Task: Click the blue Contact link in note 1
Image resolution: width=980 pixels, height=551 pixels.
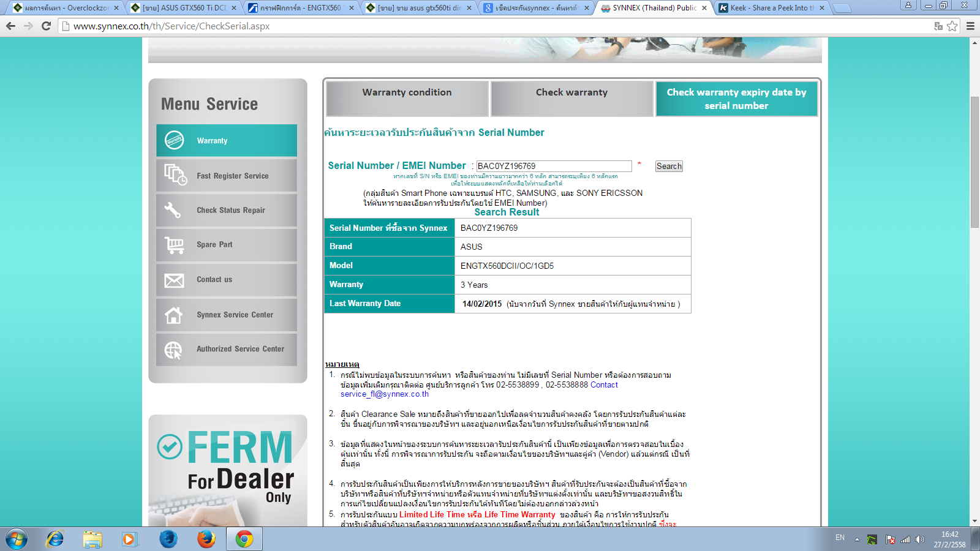Action: tap(604, 384)
